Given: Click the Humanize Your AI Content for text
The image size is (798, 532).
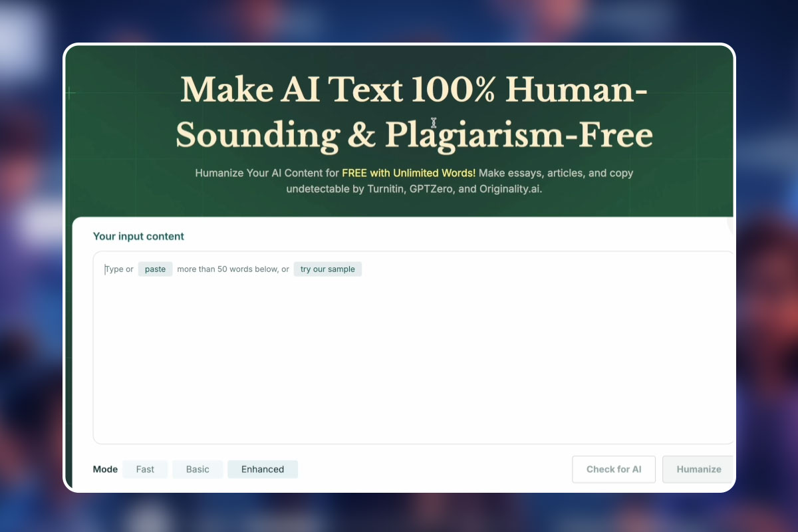Looking at the screenshot, I should [x=267, y=173].
